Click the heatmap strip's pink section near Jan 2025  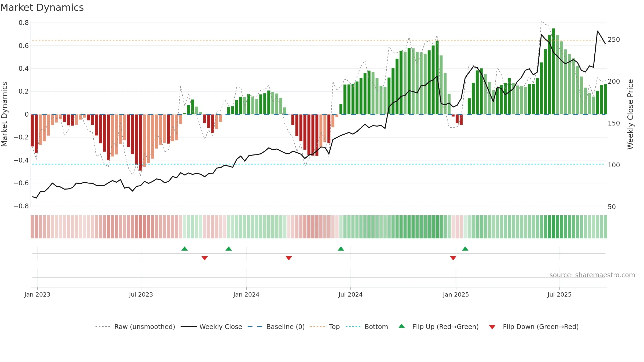click(x=457, y=227)
